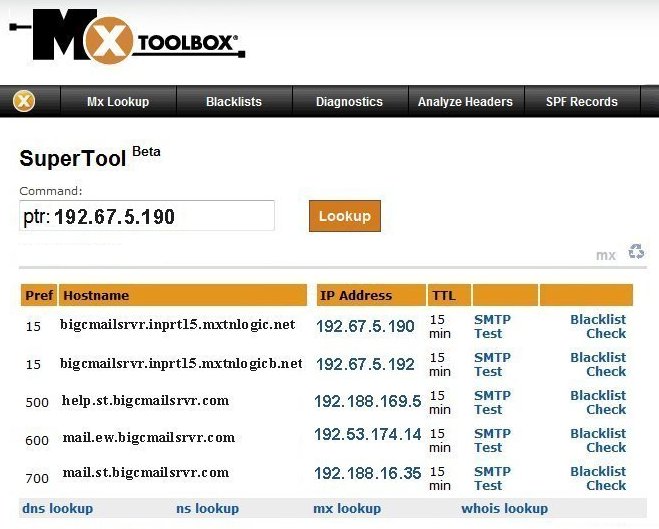Open the SPF Records tab
The width and height of the screenshot is (659, 529).
[582, 102]
